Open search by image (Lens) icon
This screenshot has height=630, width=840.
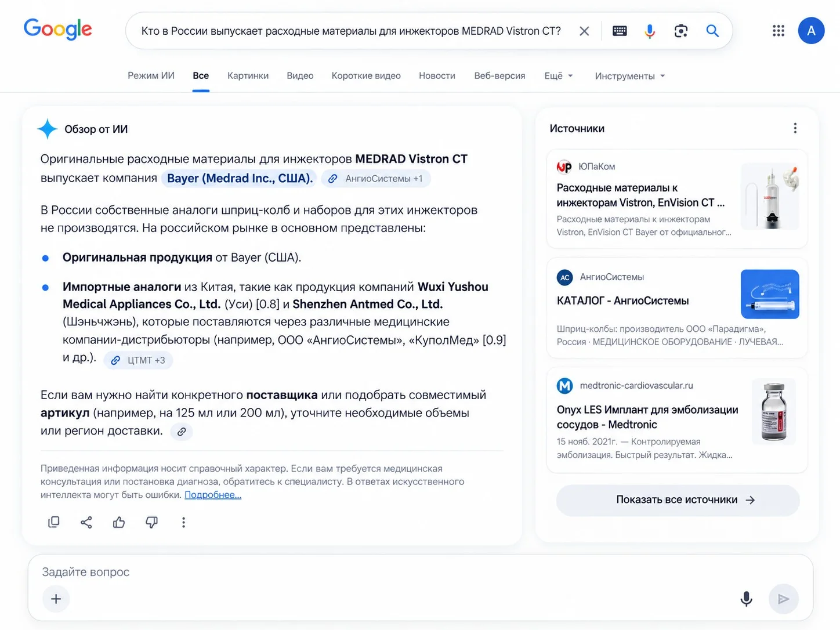click(x=681, y=31)
